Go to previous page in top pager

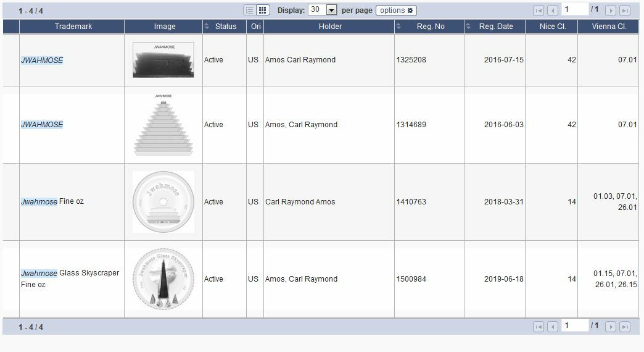[553, 10]
